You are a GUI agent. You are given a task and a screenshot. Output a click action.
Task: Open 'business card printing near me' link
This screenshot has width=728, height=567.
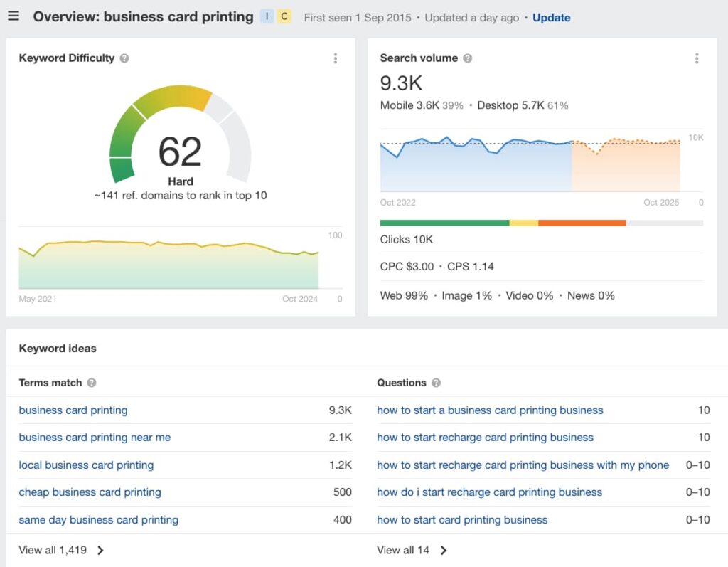[95, 438]
